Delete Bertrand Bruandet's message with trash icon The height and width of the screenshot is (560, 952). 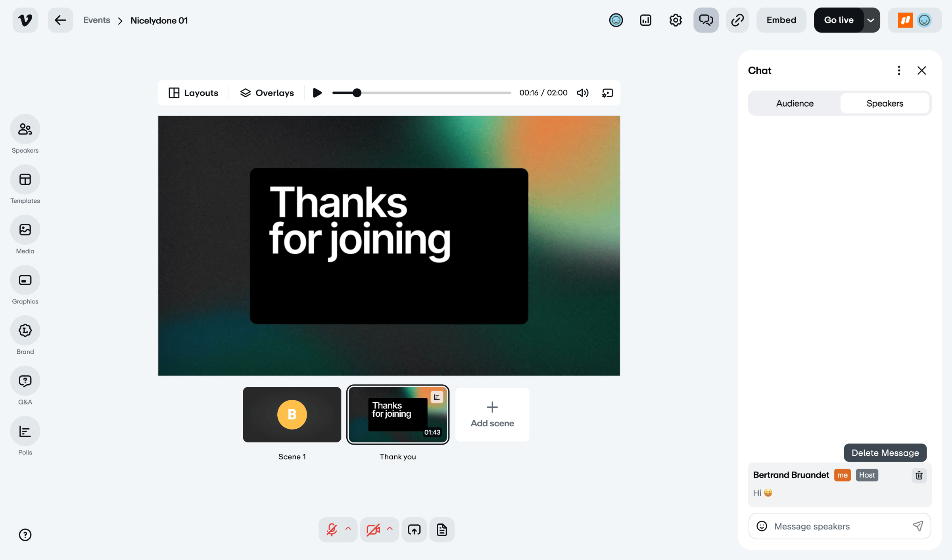tap(919, 475)
